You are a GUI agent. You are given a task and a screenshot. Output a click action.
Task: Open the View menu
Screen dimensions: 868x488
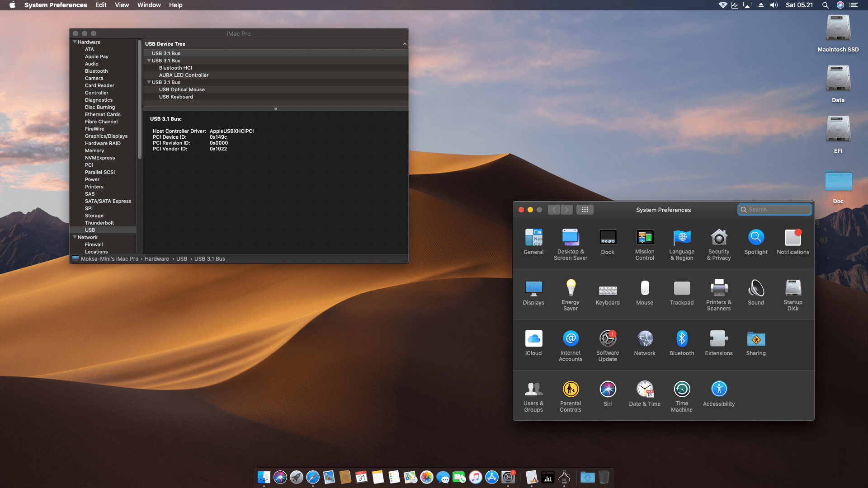(x=122, y=5)
